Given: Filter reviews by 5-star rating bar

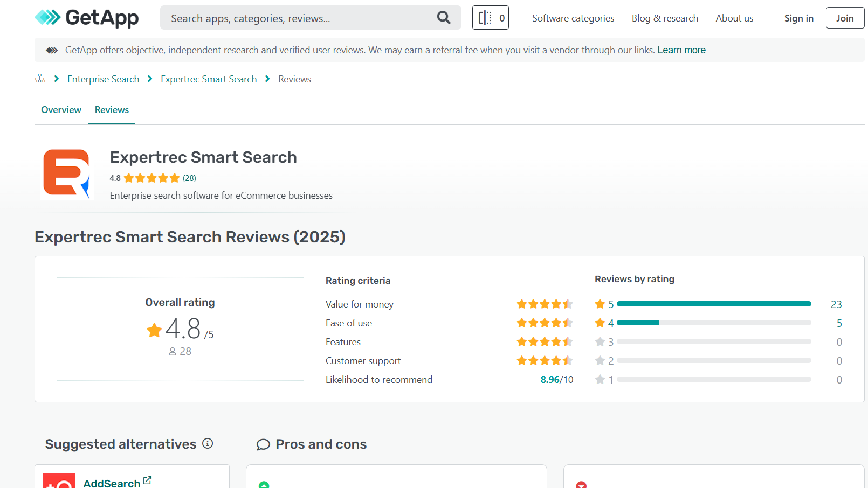Looking at the screenshot, I should coord(713,304).
